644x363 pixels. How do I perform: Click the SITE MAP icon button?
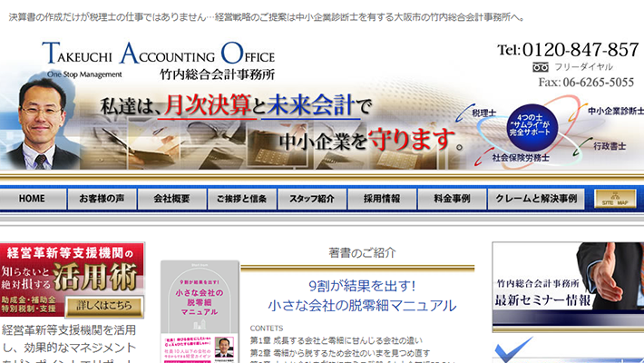tap(615, 199)
